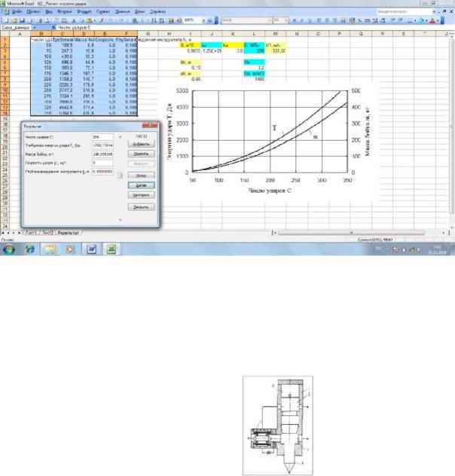The width and height of the screenshot is (455, 476).
Task: Open the Формат menu
Action: pyautogui.click(x=84, y=11)
